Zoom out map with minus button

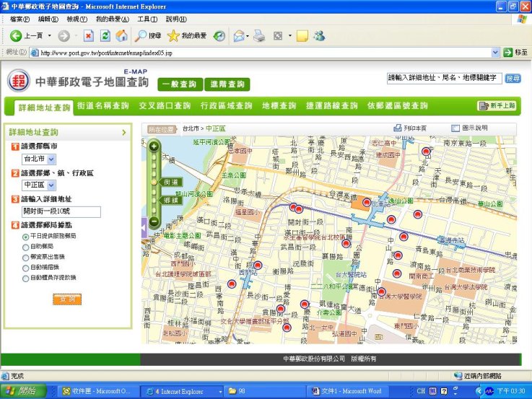[x=154, y=222]
